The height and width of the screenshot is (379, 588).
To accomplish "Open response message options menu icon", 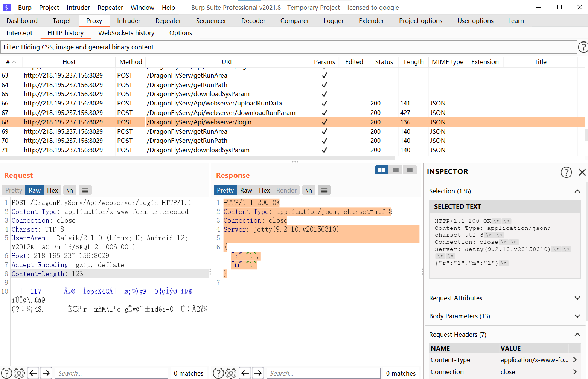I will pyautogui.click(x=324, y=190).
